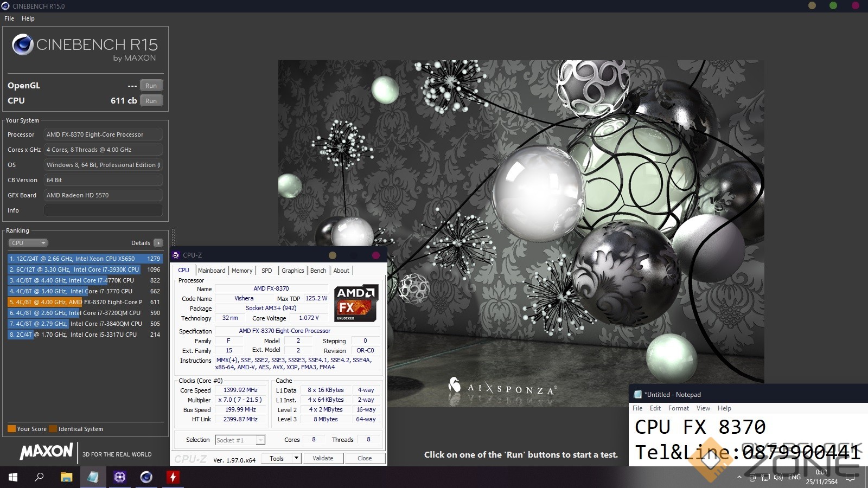Click the Validate button in CPU-Z
Image resolution: width=868 pixels, height=488 pixels.
(323, 458)
